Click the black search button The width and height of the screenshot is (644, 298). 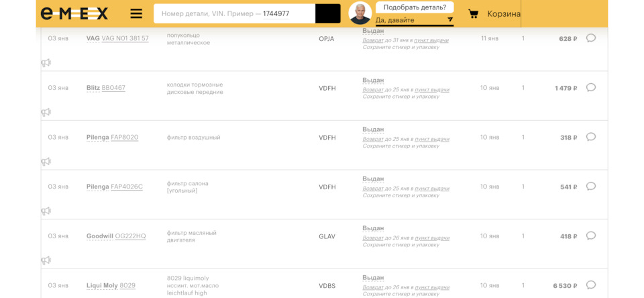coord(327,13)
